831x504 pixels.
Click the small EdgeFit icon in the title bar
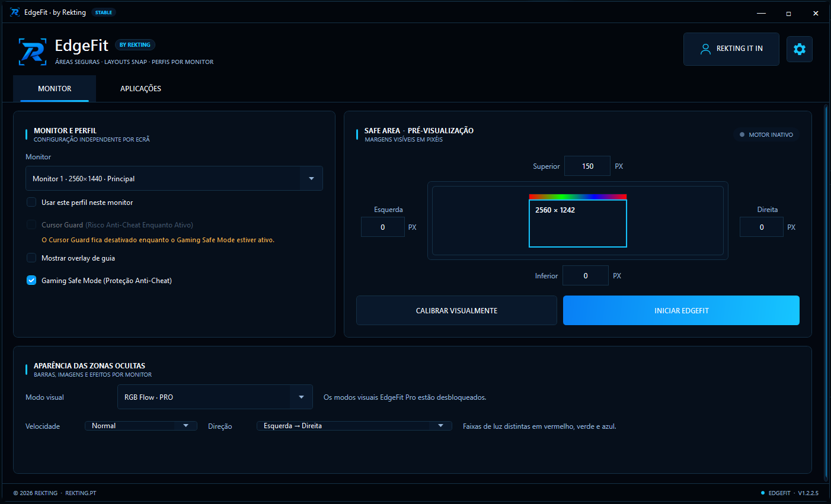(x=15, y=12)
